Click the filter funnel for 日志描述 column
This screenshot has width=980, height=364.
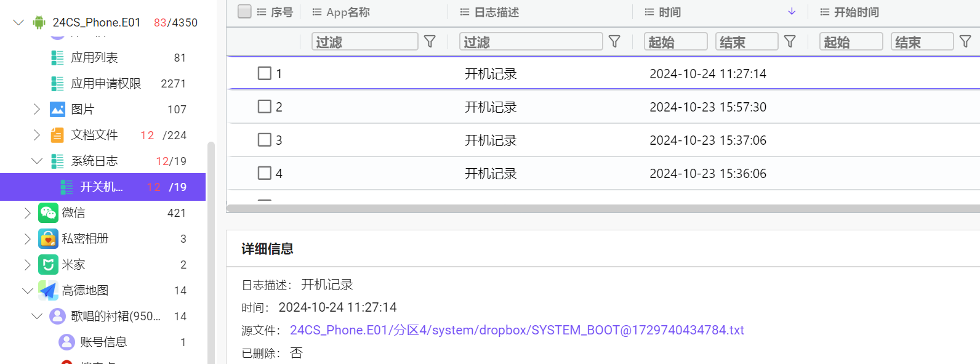point(614,41)
